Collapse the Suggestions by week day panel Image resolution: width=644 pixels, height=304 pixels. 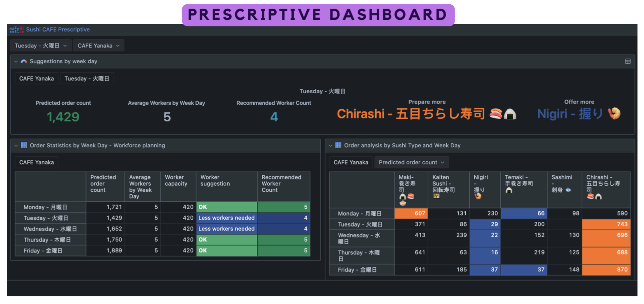(x=16, y=61)
